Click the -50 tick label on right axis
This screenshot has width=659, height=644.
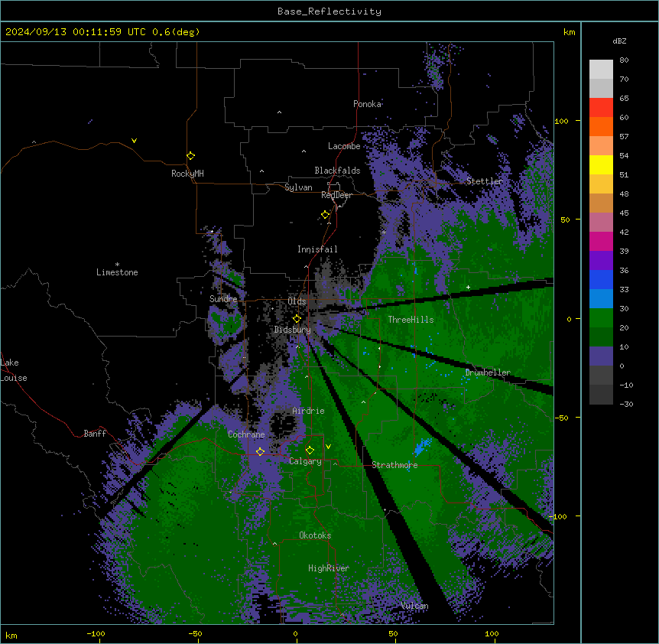pyautogui.click(x=561, y=418)
